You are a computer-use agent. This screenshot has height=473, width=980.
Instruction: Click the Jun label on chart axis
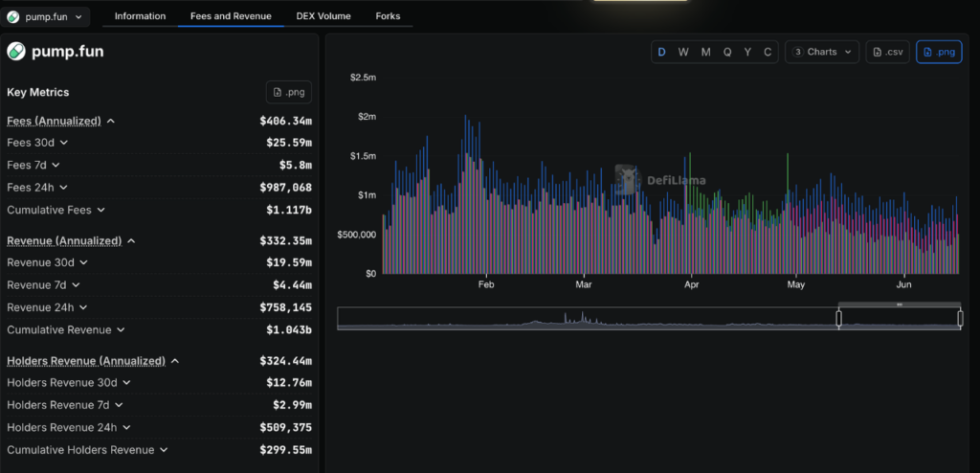click(903, 284)
